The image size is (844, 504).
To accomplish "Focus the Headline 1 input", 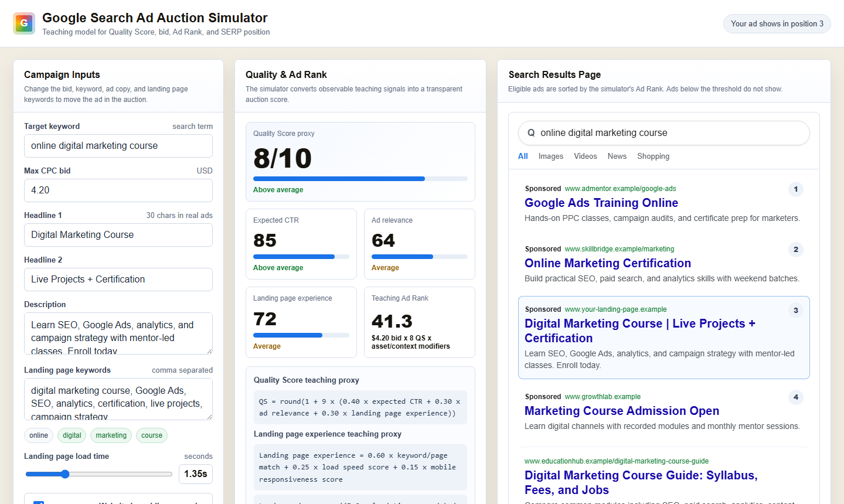I will (x=118, y=235).
